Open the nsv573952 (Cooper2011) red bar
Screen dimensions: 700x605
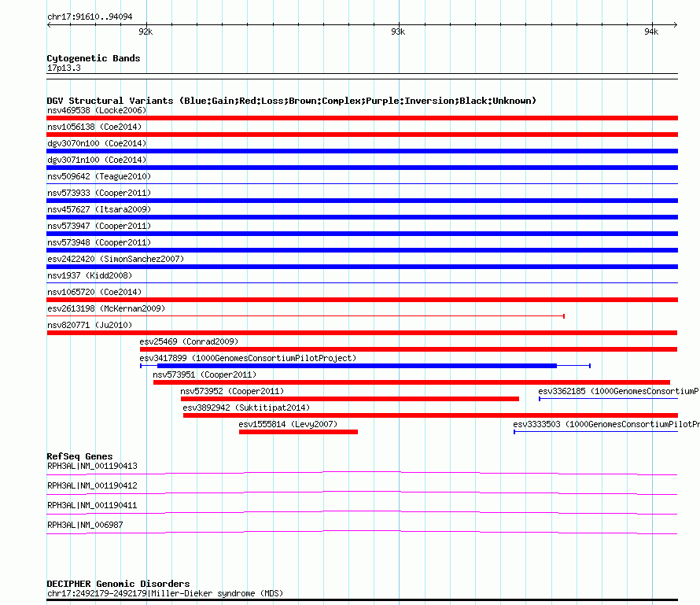coord(349,399)
